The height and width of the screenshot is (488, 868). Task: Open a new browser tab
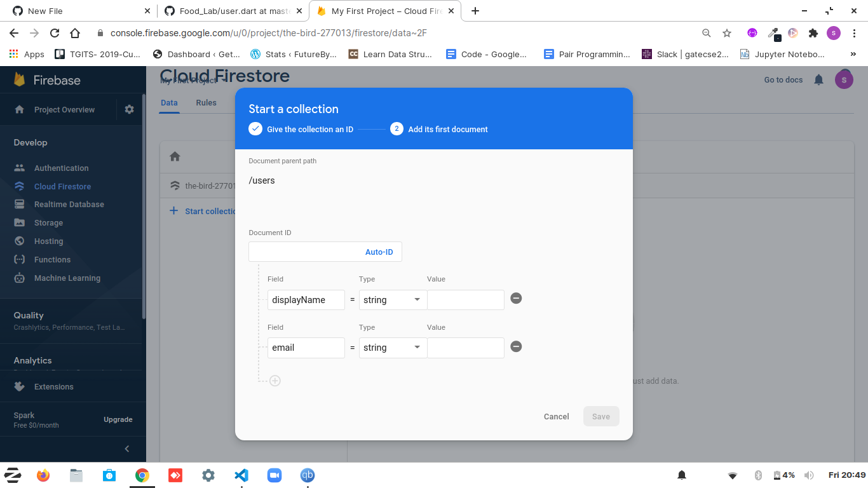point(475,11)
